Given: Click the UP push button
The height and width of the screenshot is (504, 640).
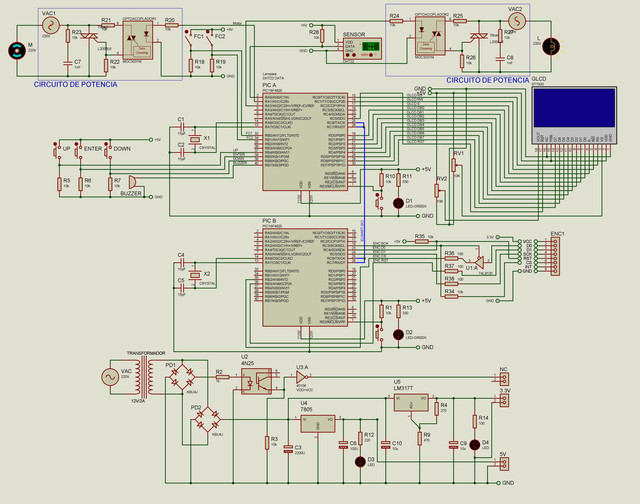Looking at the screenshot, I should (57, 151).
